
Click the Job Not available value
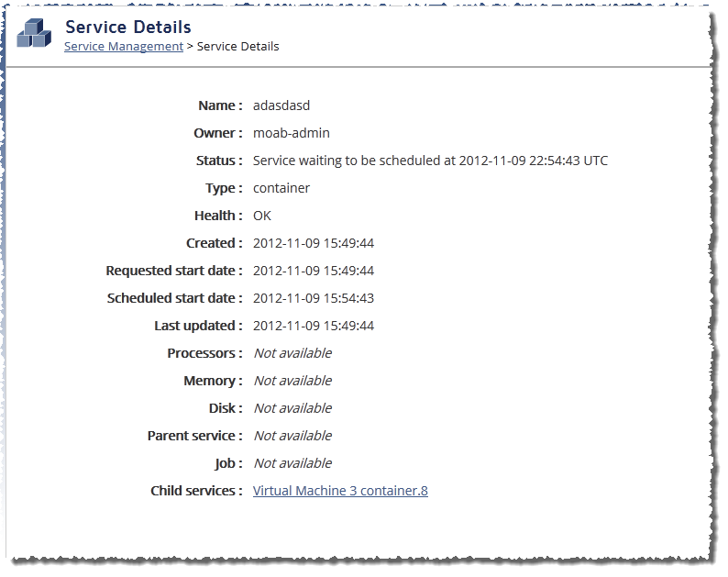[293, 462]
